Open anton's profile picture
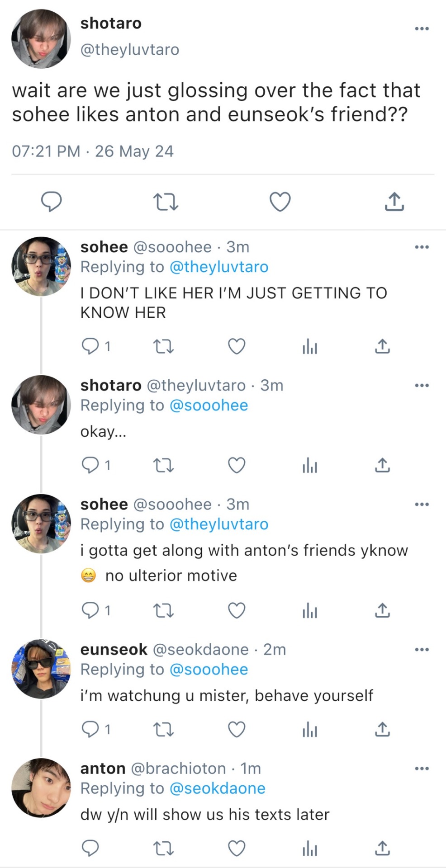446x868 pixels. (41, 788)
